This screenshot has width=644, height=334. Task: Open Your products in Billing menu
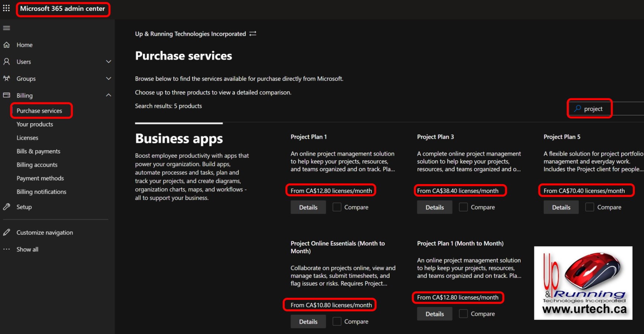[35, 124]
